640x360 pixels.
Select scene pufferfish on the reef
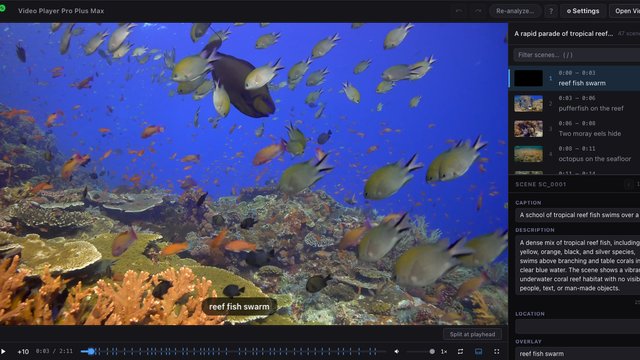(x=575, y=103)
